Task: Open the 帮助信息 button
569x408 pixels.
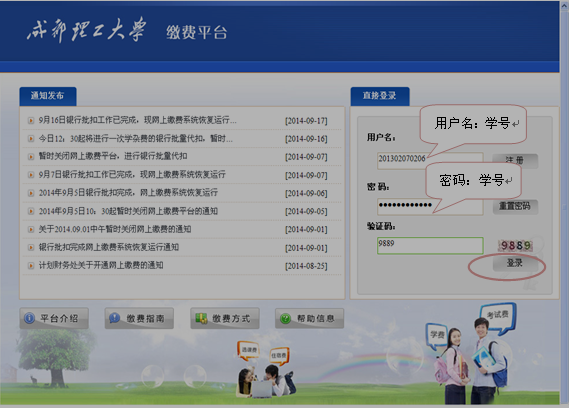Action: 310,318
